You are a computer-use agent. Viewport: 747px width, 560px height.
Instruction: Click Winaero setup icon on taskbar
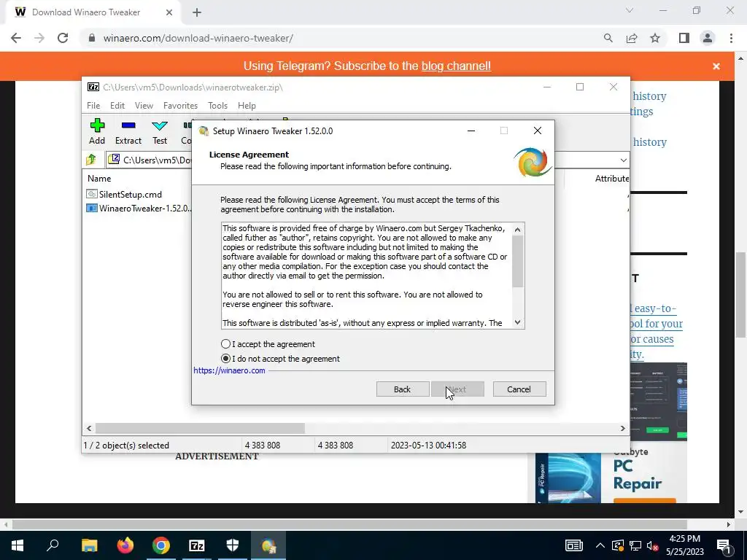(268, 545)
